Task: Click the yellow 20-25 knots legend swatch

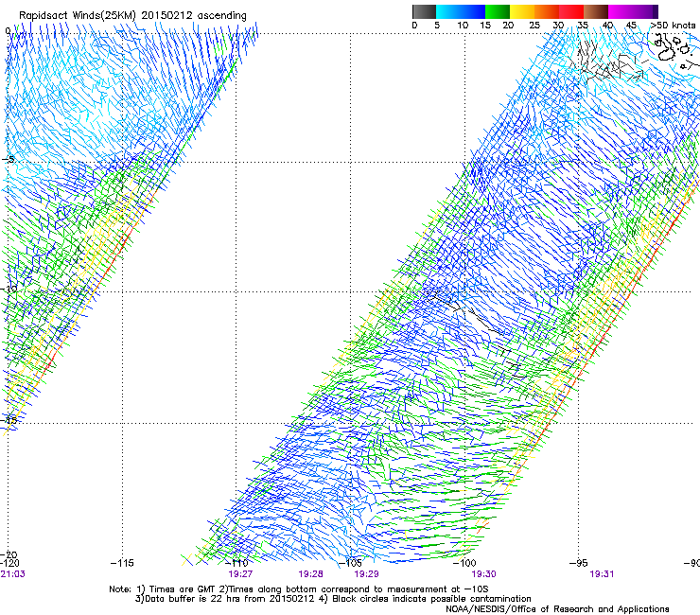Action: pyautogui.click(x=522, y=11)
